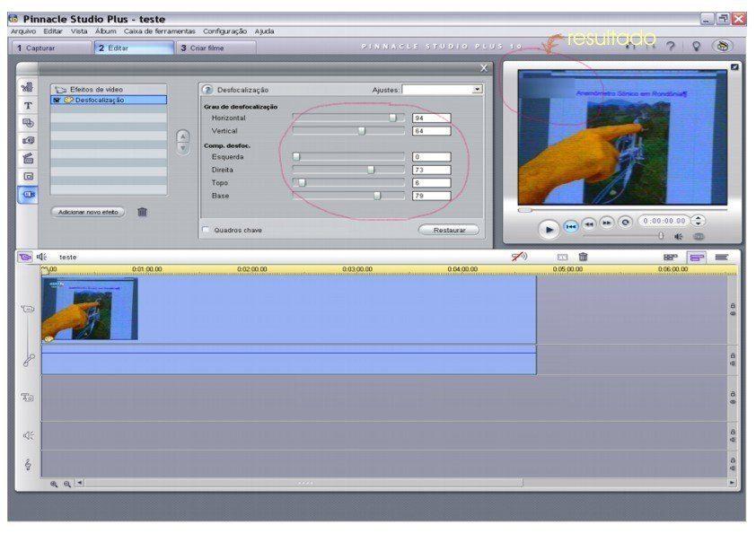Open the title editor tool (T icon)
The width and height of the screenshot is (756, 534).
[x=28, y=106]
